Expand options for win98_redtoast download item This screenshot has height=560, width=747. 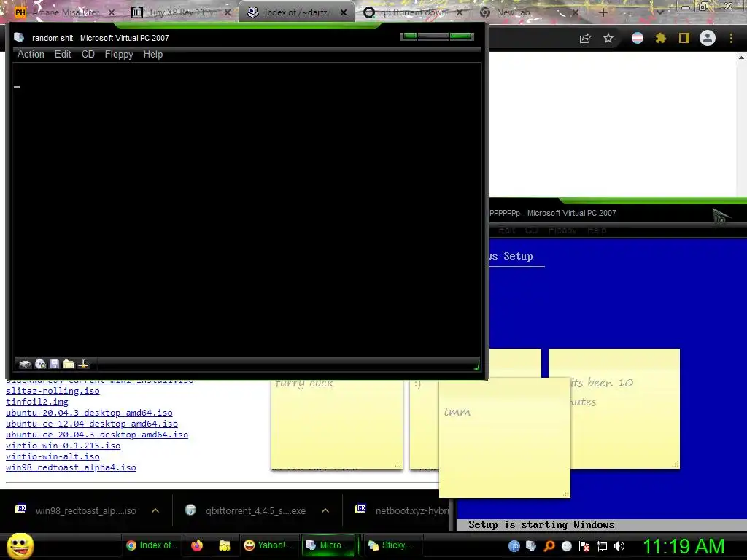pos(155,510)
